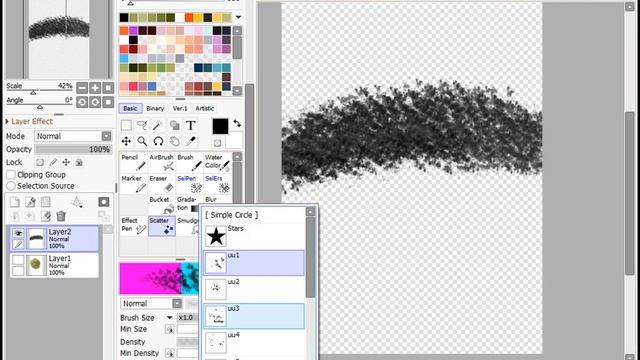Switch to the Binary tool tab
This screenshot has width=640, height=360.
(x=155, y=108)
